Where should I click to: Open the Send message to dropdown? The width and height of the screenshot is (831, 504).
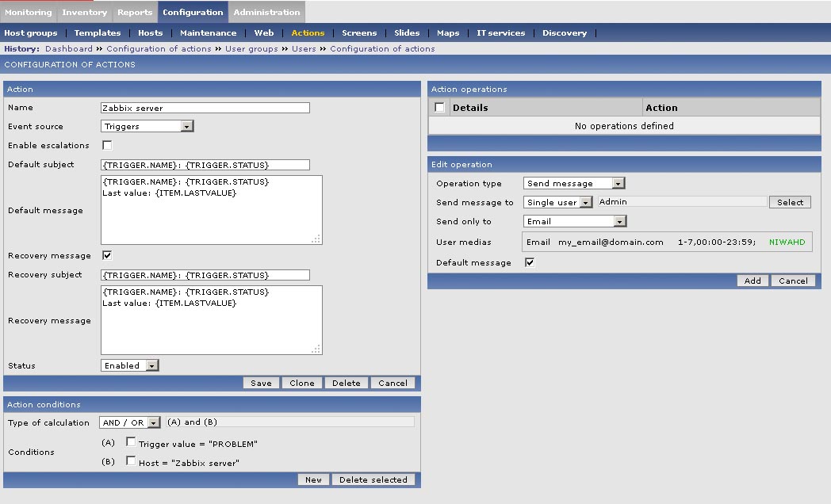558,202
